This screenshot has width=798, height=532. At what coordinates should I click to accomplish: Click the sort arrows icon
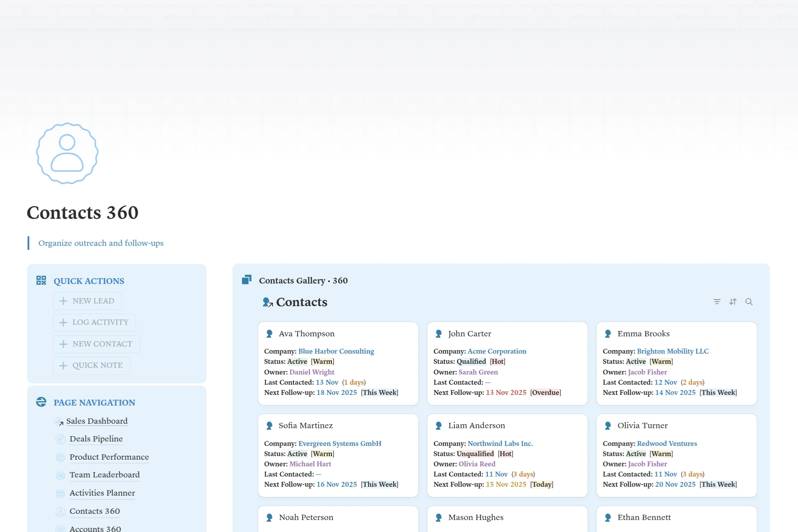tap(733, 302)
